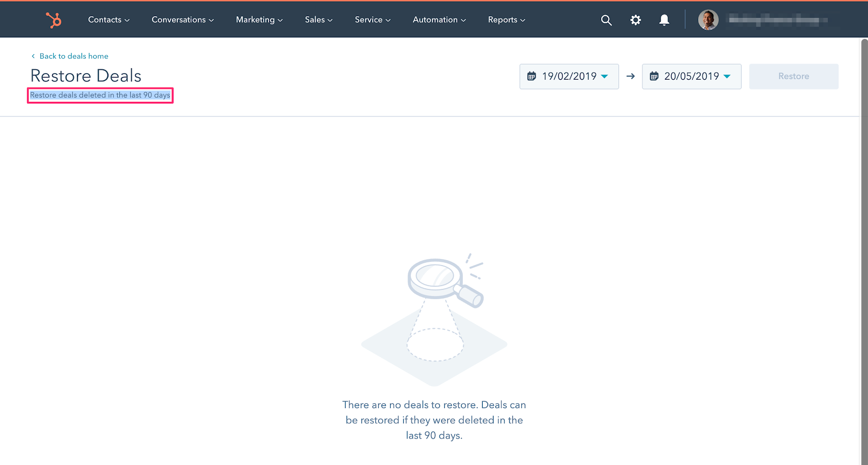Open the Sales dropdown menu
The height and width of the screenshot is (465, 868).
point(318,20)
